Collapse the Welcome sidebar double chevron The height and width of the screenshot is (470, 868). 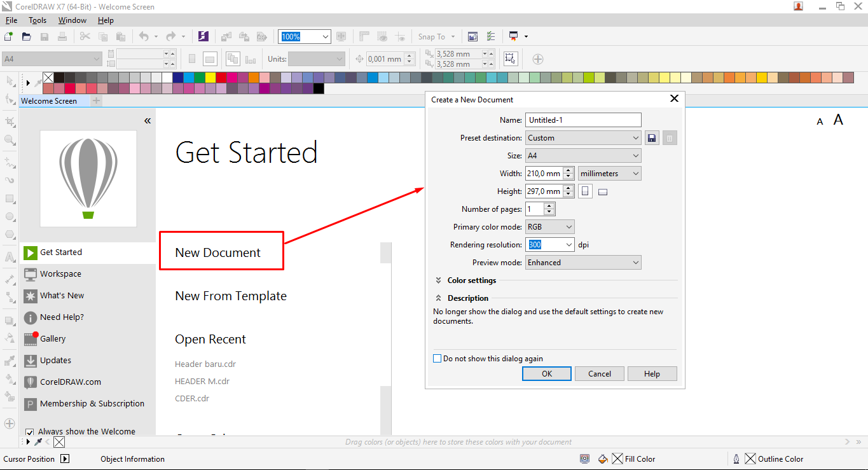pyautogui.click(x=148, y=120)
